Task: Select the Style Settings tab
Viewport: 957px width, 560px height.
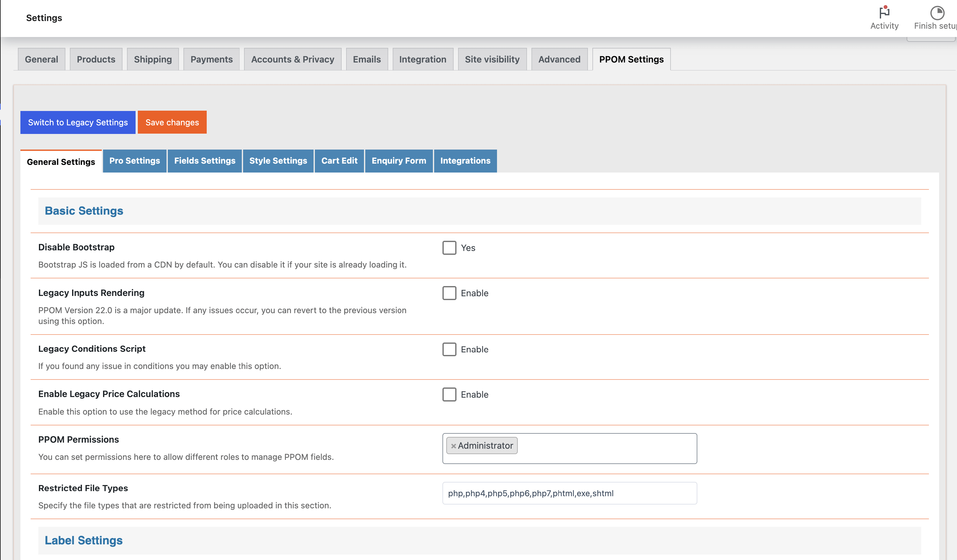Action: click(x=278, y=161)
